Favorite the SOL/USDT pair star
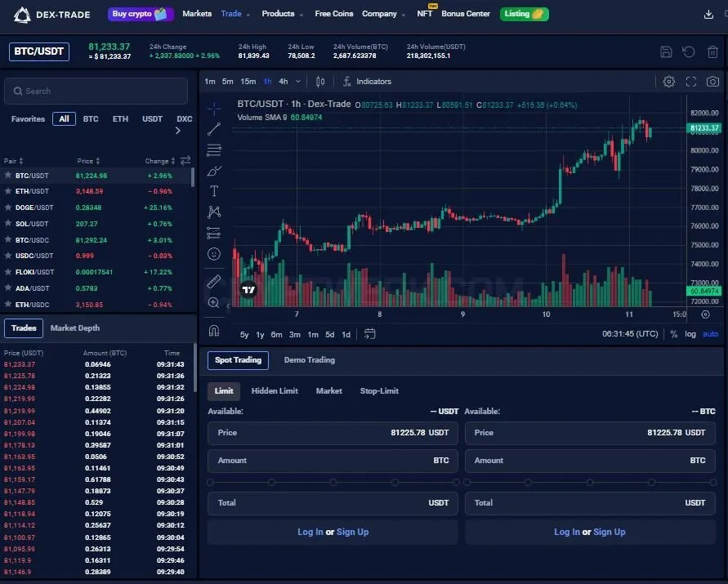 8,223
